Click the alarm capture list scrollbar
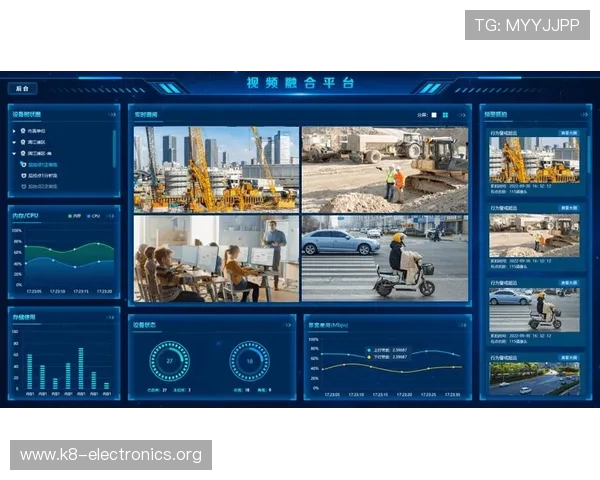 589,155
